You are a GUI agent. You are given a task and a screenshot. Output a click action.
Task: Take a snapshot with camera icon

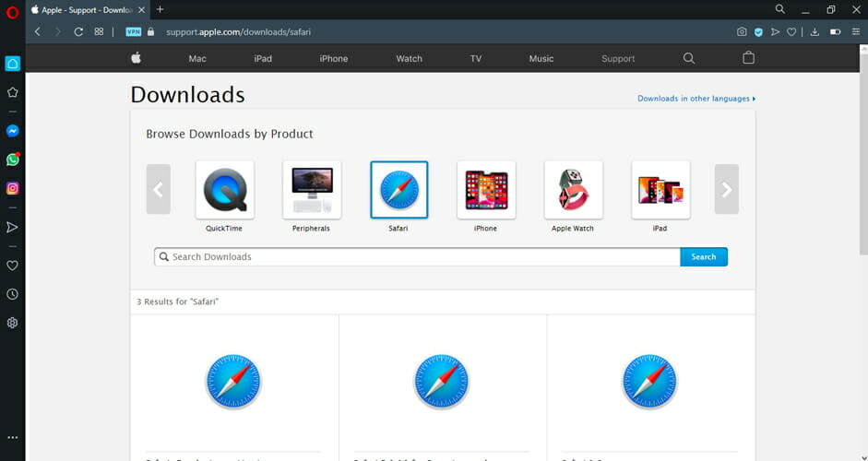coord(742,32)
